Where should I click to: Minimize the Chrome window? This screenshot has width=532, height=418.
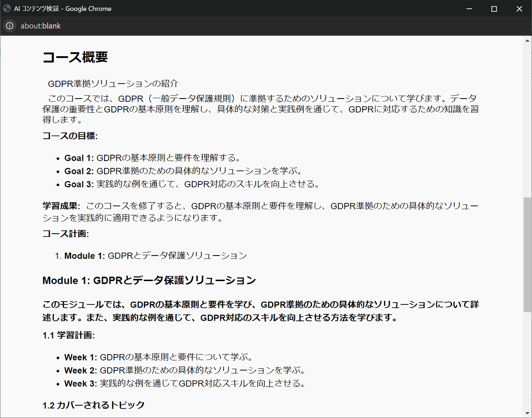[469, 9]
